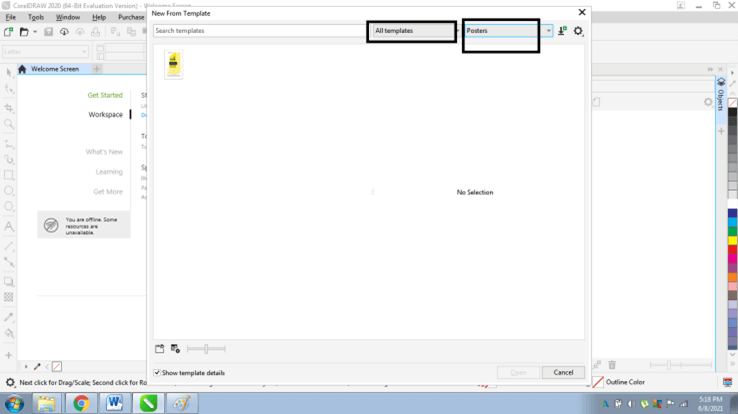The height and width of the screenshot is (414, 738).
Task: Click the Save disk icon in toolbar
Action: coord(48,32)
